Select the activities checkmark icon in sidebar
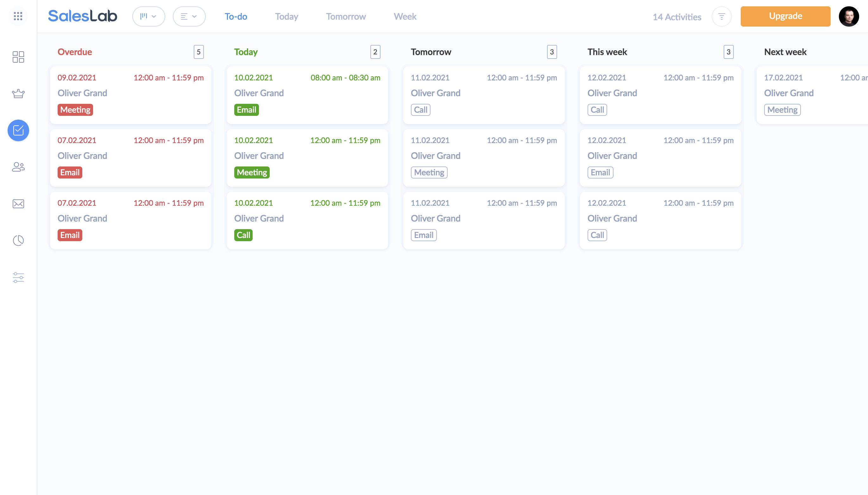868x495 pixels. [x=18, y=130]
